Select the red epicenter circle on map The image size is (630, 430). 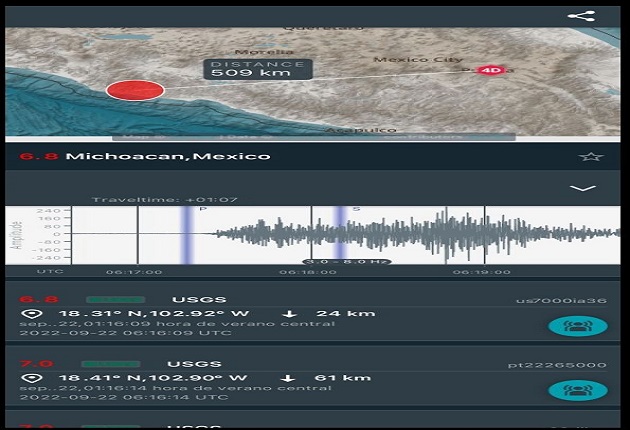pyautogui.click(x=135, y=90)
